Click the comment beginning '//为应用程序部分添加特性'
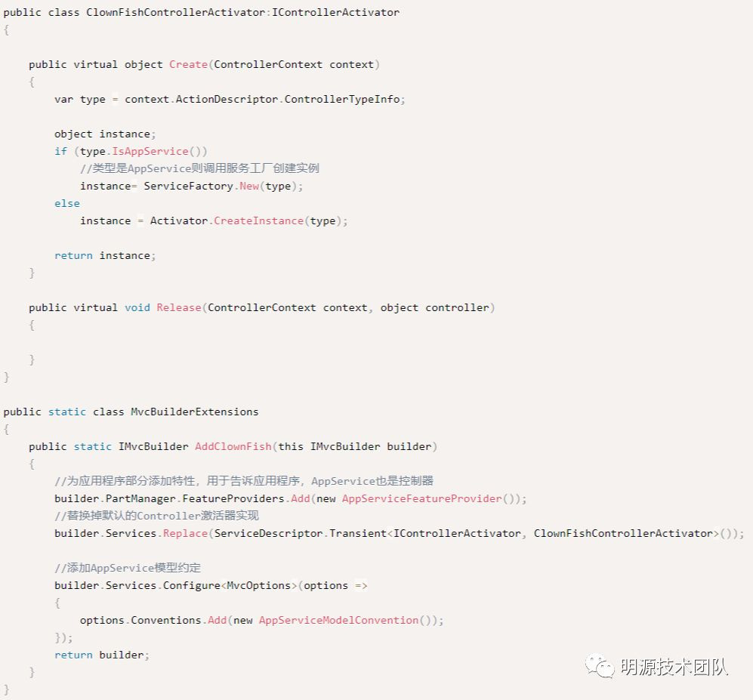 click(244, 481)
